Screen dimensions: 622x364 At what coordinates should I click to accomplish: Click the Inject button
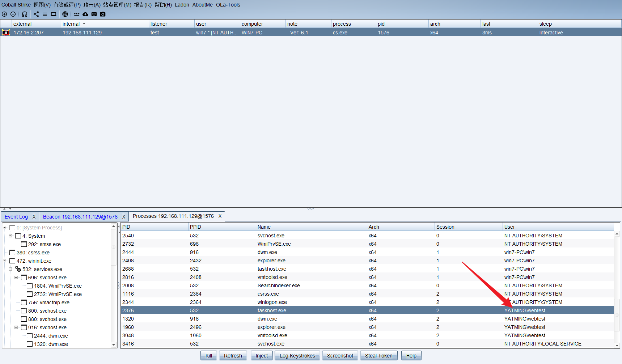[262, 356]
